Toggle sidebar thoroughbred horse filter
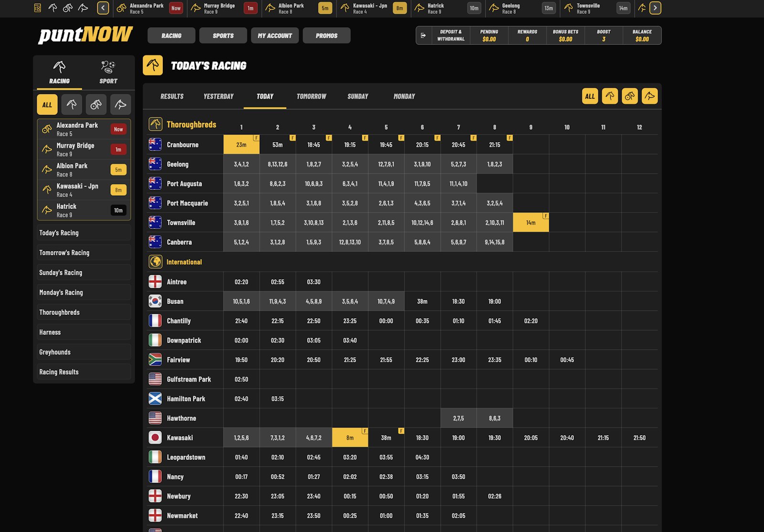 click(x=71, y=104)
